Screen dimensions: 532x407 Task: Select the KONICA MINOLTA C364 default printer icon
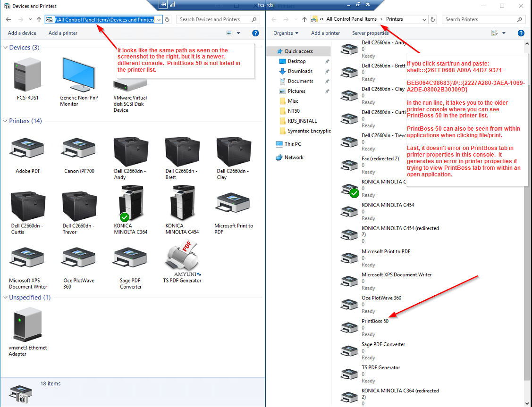point(131,203)
